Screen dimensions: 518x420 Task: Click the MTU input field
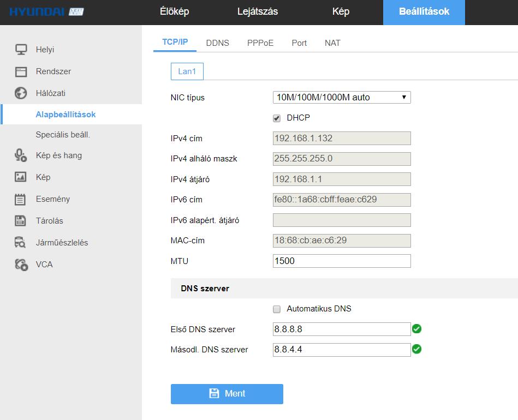[342, 261]
